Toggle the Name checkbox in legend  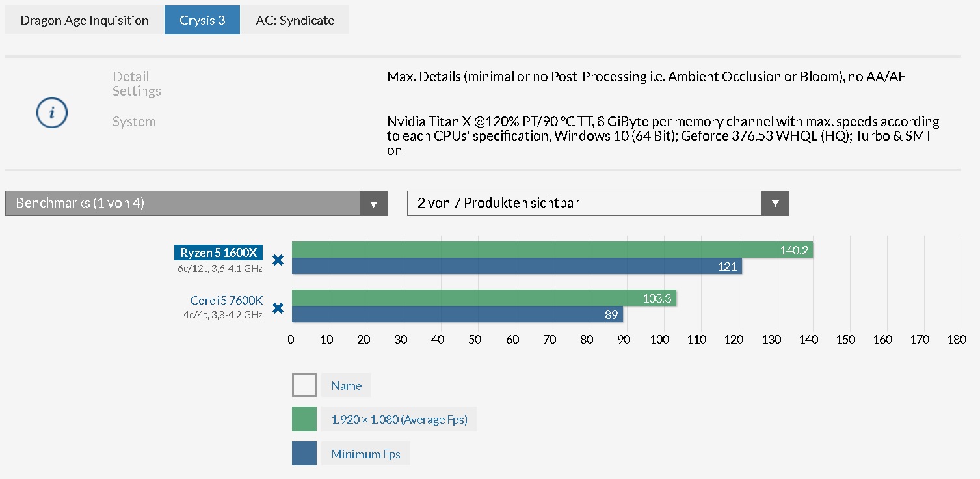304,385
